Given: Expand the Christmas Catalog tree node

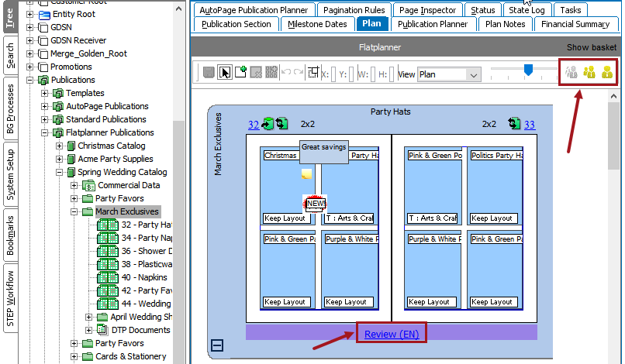Looking at the screenshot, I should [x=60, y=146].
